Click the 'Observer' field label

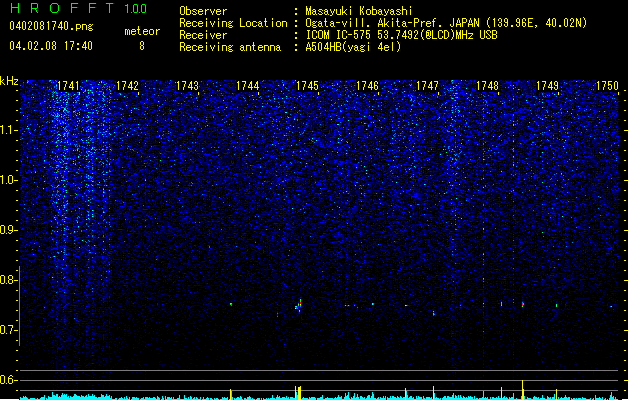tap(203, 11)
